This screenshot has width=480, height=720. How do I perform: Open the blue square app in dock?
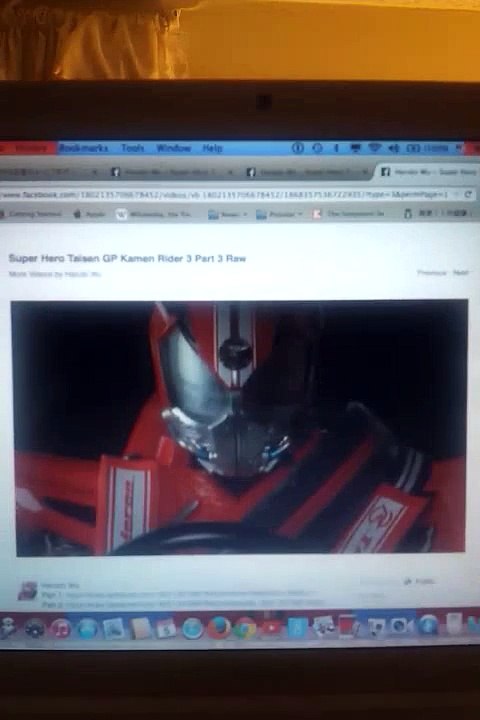(297, 627)
